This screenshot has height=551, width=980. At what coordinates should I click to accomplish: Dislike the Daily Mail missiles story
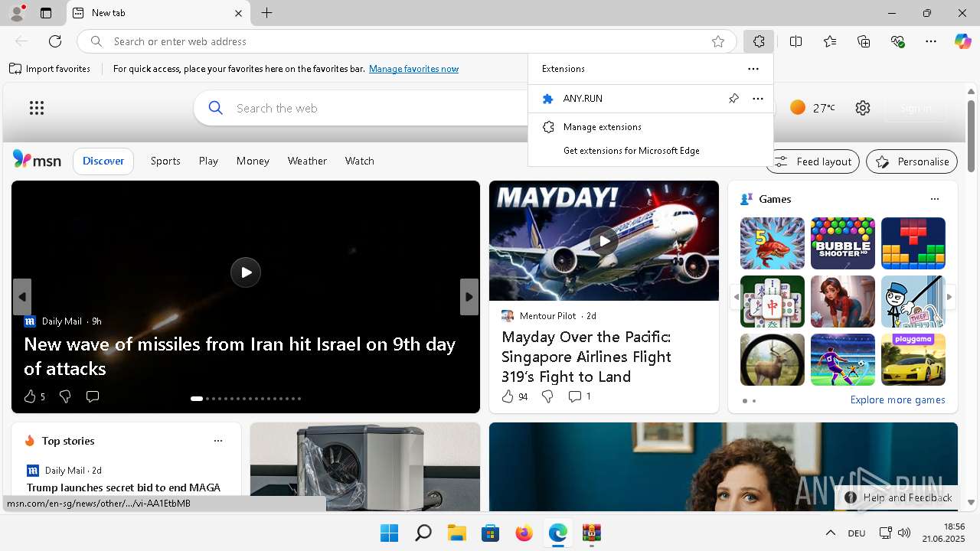coord(65,396)
